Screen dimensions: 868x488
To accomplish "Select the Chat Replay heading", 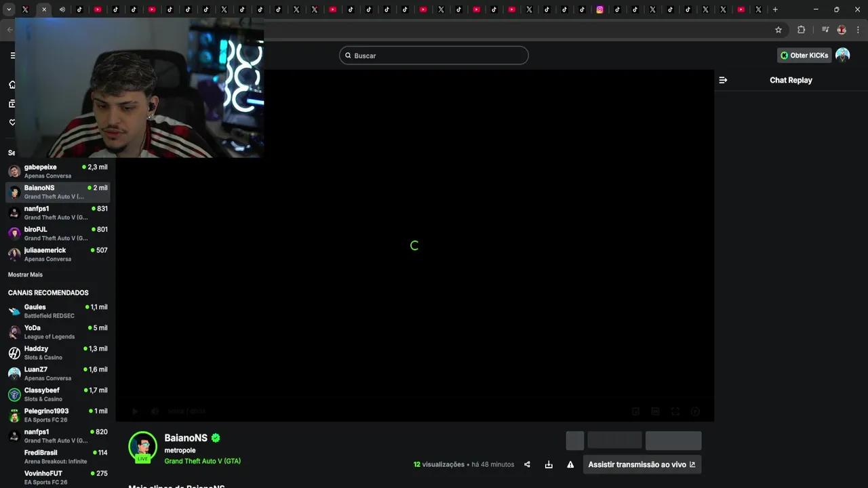I will click(791, 80).
